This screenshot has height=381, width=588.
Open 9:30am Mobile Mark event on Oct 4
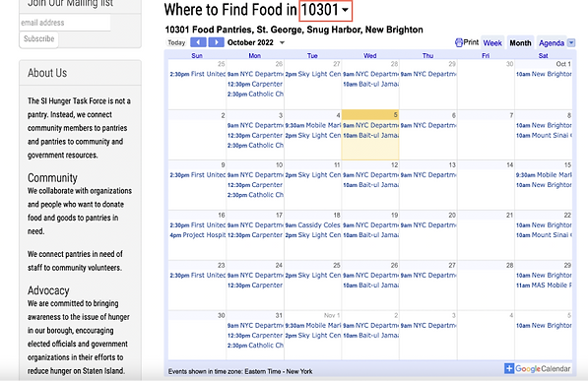click(313, 125)
